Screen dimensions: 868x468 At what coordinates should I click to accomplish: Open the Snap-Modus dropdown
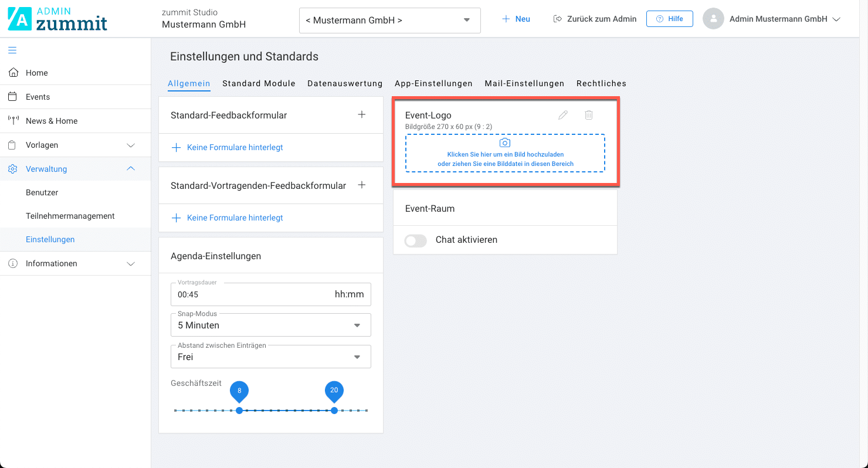click(270, 325)
